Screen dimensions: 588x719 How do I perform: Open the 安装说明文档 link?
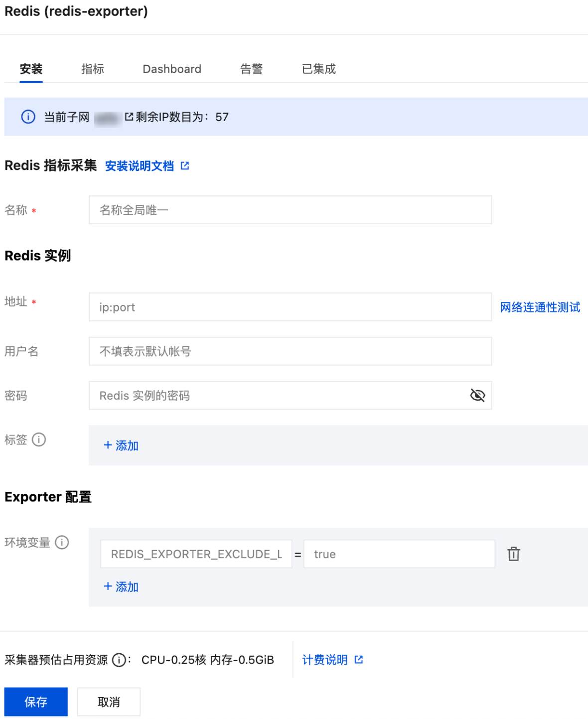point(140,166)
